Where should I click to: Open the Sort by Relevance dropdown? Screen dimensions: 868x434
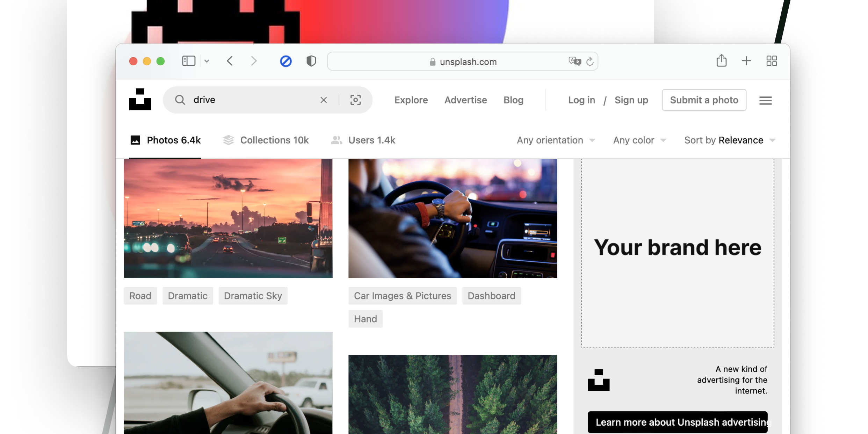(729, 140)
